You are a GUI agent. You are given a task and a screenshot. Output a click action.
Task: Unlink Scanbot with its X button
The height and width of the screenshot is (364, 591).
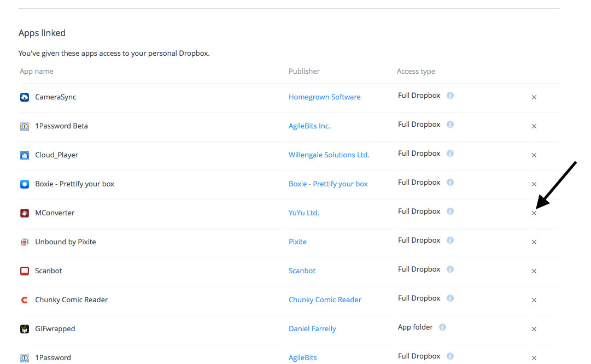click(x=534, y=271)
